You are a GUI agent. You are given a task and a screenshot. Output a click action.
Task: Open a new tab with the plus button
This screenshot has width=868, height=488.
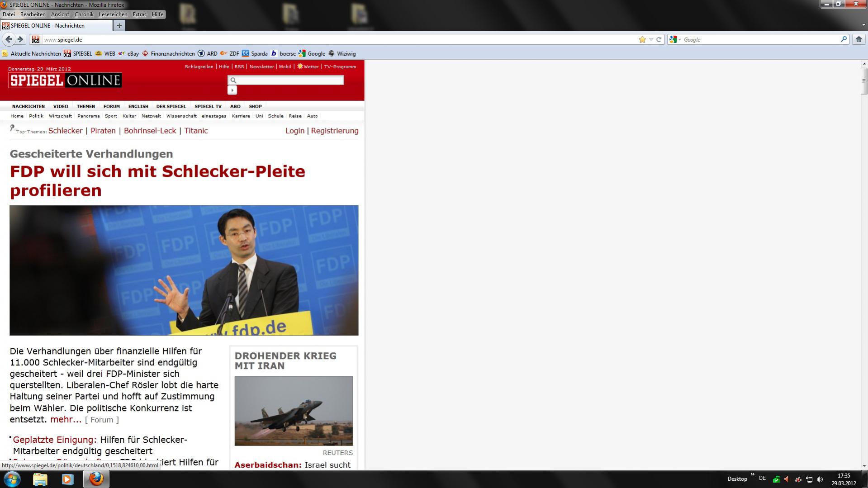(119, 26)
